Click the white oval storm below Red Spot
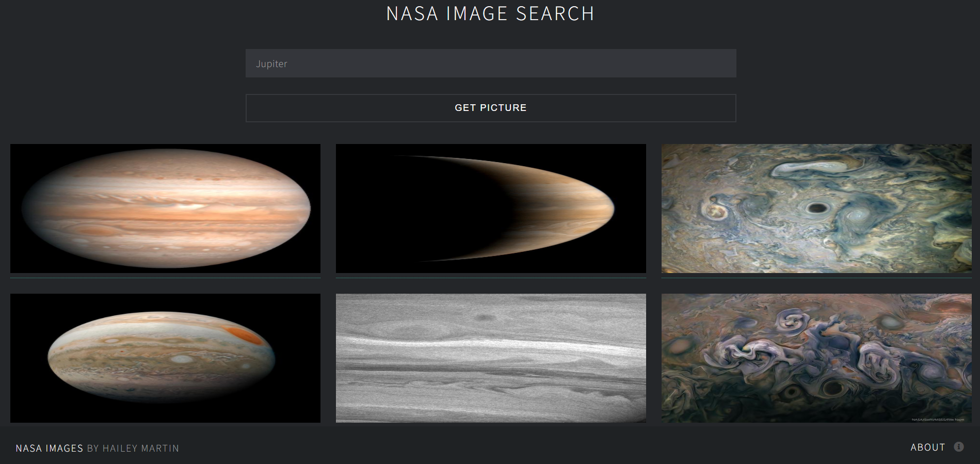 coord(181,359)
